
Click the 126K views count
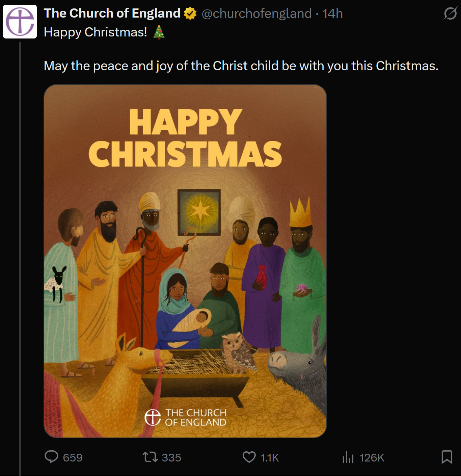point(372,457)
